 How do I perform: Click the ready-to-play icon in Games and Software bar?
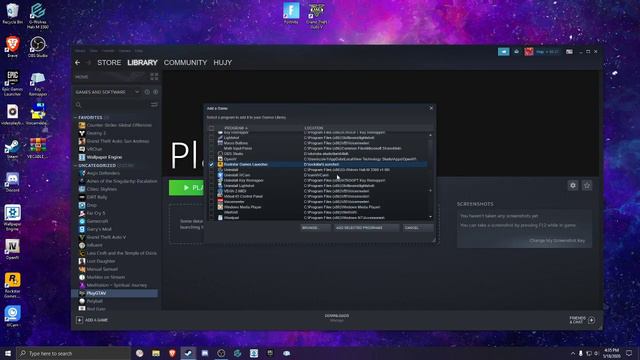156,92
